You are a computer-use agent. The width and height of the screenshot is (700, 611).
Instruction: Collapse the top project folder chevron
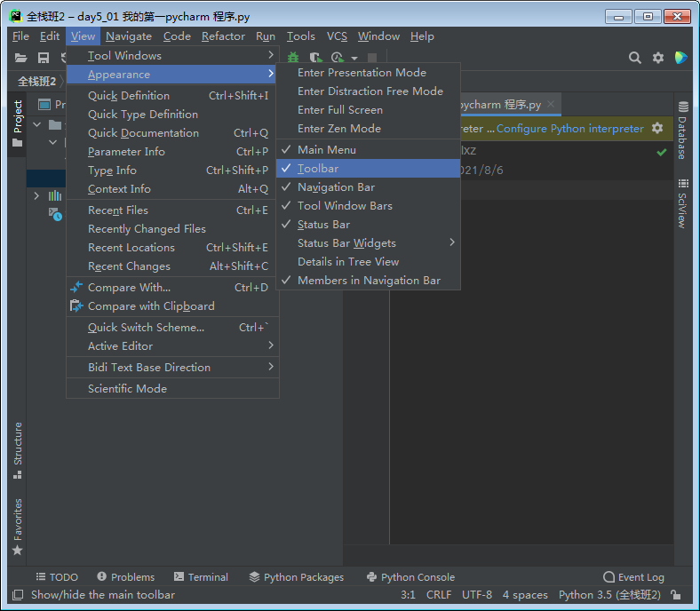[x=37, y=124]
